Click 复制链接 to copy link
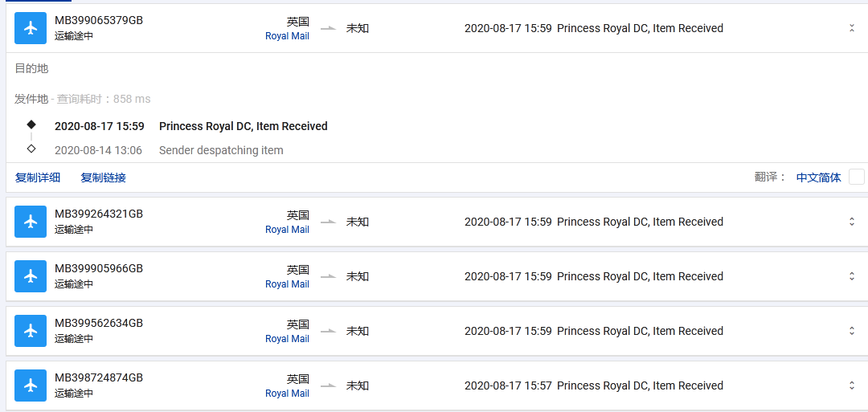 pyautogui.click(x=103, y=177)
